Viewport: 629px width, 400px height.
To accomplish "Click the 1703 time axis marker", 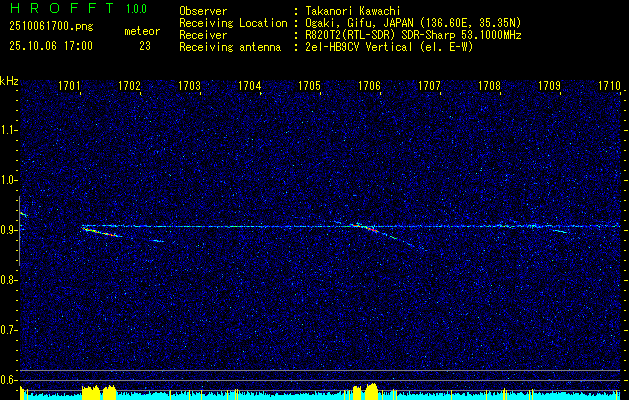I will coord(189,85).
